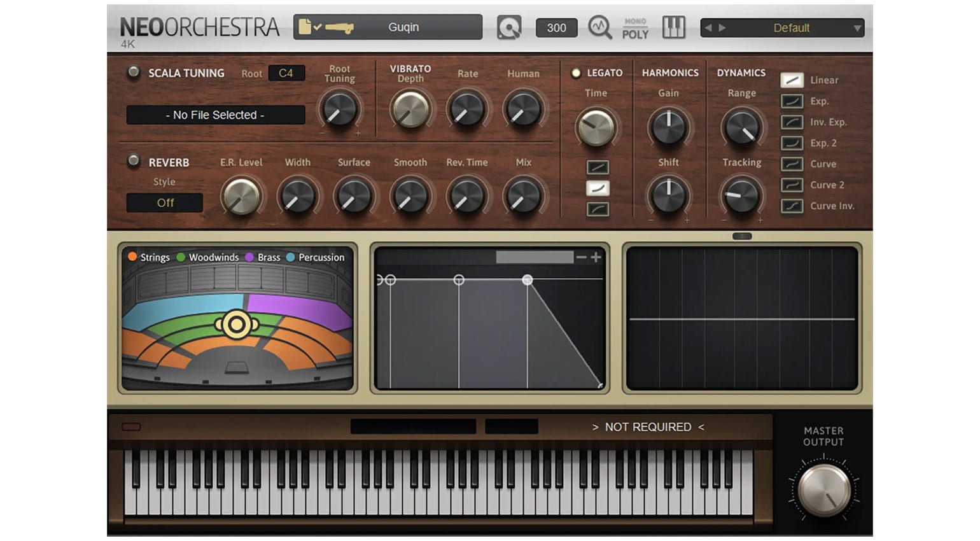Select the middle legato curve shape
Screen dimensions: 980x541
tap(598, 188)
